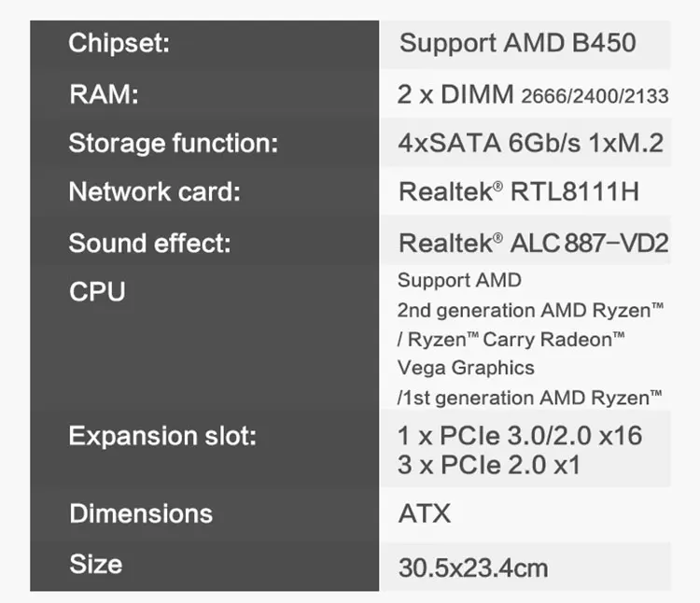Click the Expansion slot label
700x603 pixels.
(x=162, y=436)
